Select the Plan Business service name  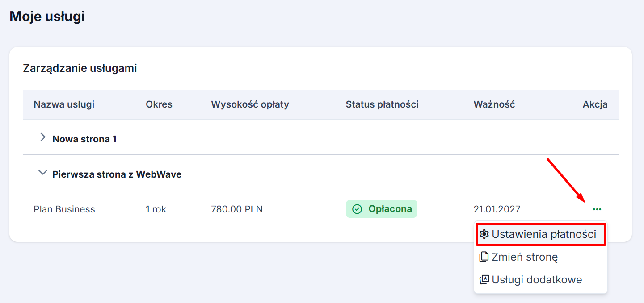tap(64, 209)
